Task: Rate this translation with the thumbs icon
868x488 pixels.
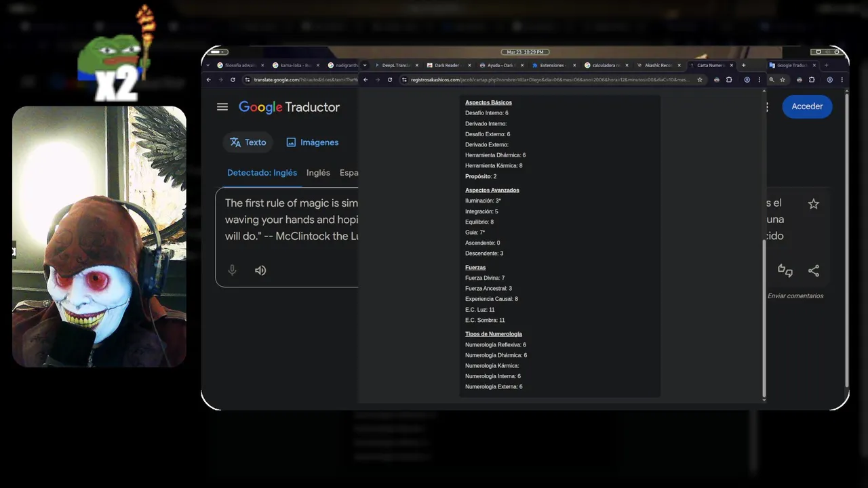Action: tap(785, 270)
